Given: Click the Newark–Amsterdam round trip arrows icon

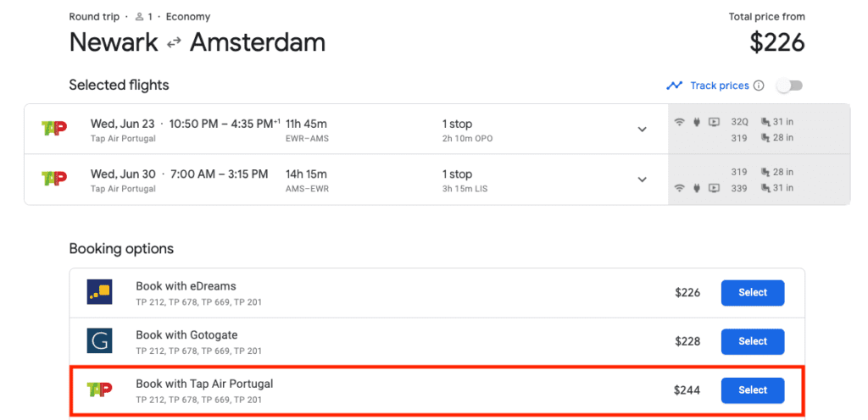Looking at the screenshot, I should 173,43.
